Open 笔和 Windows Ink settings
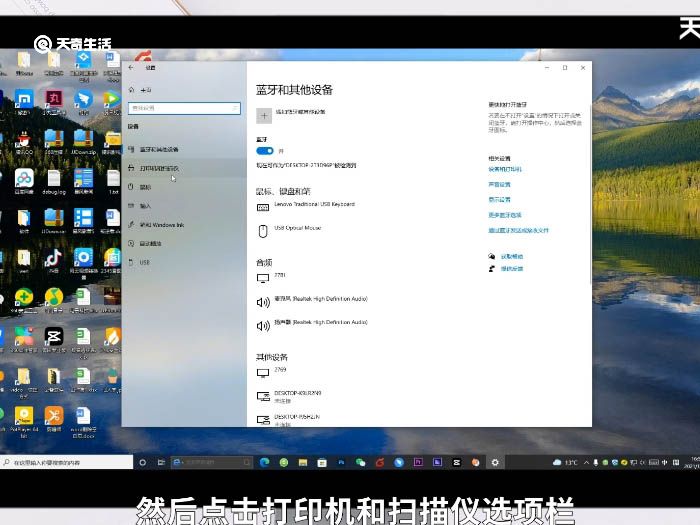Image resolution: width=700 pixels, height=525 pixels. tap(184, 225)
